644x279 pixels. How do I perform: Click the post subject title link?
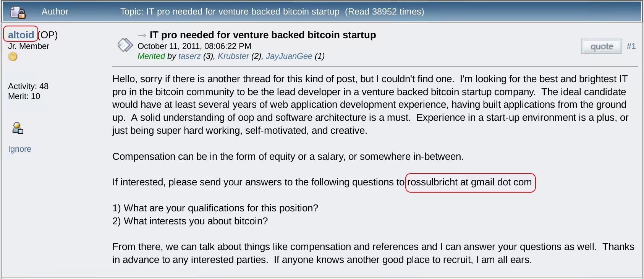coord(263,35)
